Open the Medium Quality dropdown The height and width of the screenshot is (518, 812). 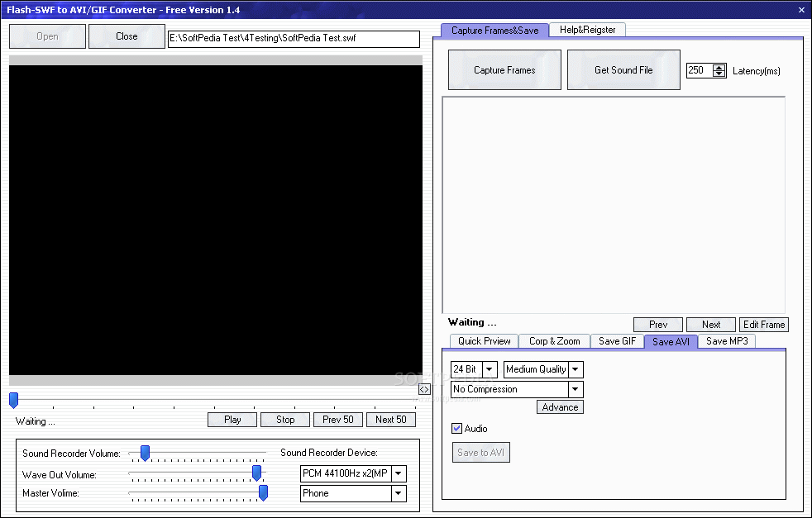pyautogui.click(x=576, y=369)
